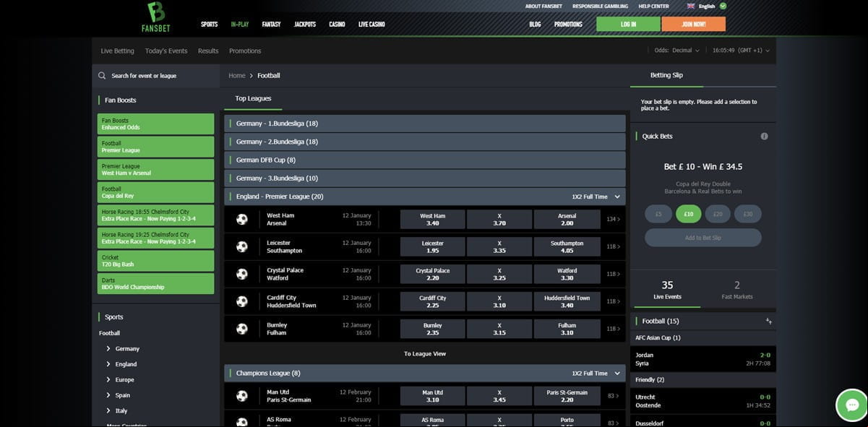Viewport: 868px width, 427px height.
Task: Click football icon for Cardiff City v Huddersfield
Action: (x=242, y=301)
